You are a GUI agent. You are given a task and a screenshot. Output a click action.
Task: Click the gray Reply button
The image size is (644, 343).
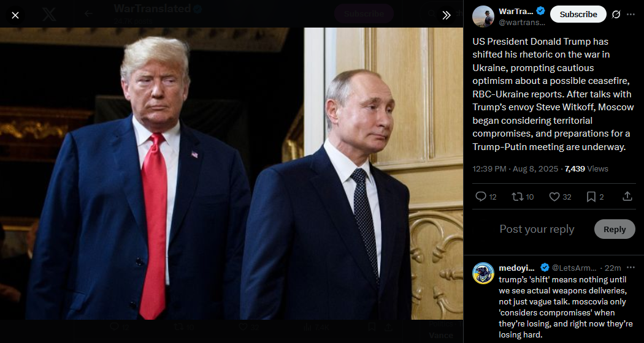[615, 229]
